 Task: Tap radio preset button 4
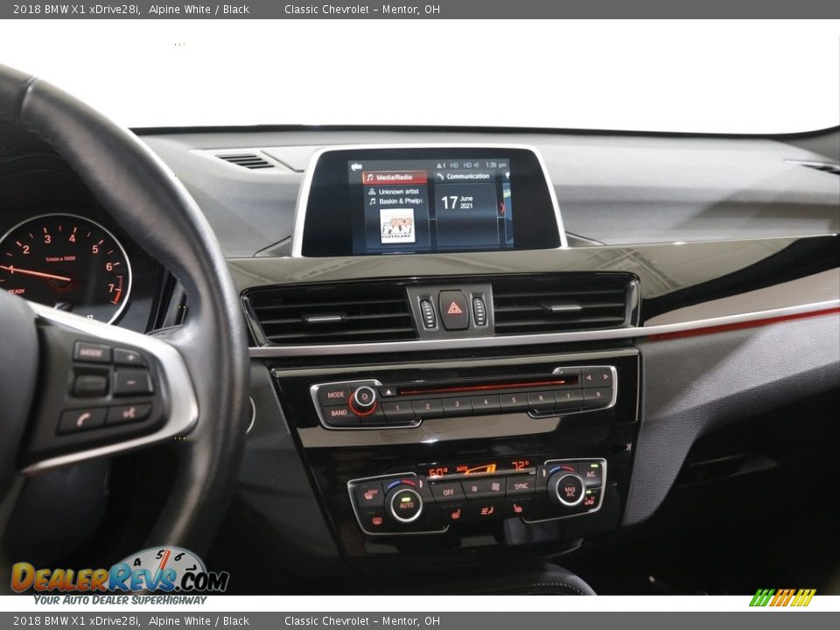point(486,402)
